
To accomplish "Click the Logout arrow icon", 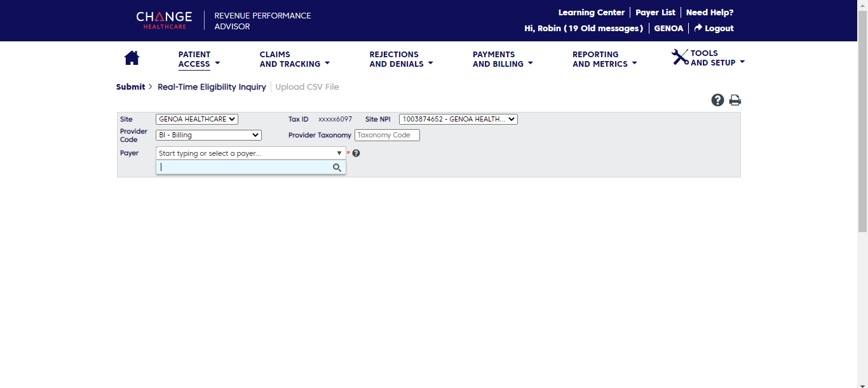I will tap(698, 28).
